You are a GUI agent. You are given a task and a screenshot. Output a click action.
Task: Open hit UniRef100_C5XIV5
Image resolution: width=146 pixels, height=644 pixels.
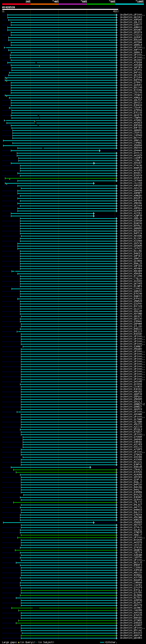tap(131, 93)
